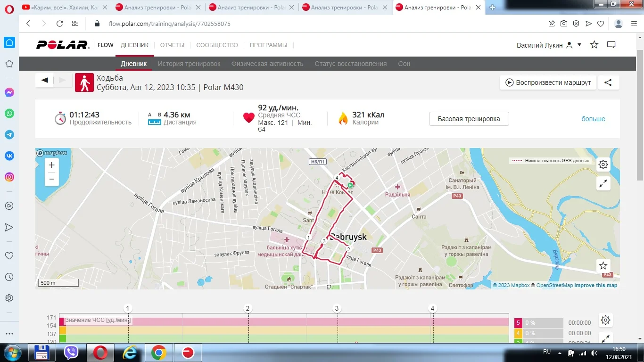Click the больше link
The height and width of the screenshot is (362, 644).
coord(593,119)
